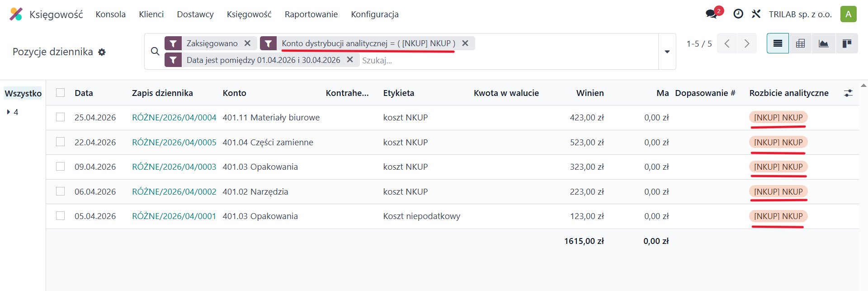
Task: Remove the Konto dystrybucji analitycznej filter
Action: pyautogui.click(x=465, y=43)
